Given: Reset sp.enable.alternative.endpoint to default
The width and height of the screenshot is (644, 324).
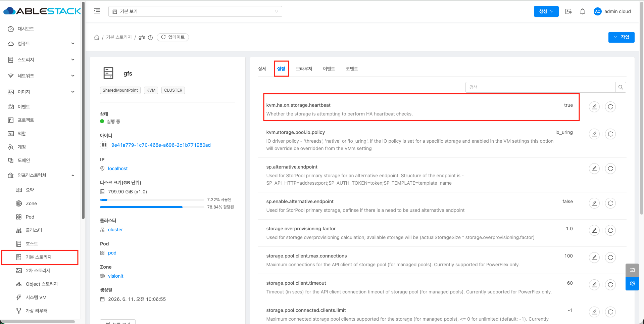Looking at the screenshot, I should [x=610, y=203].
